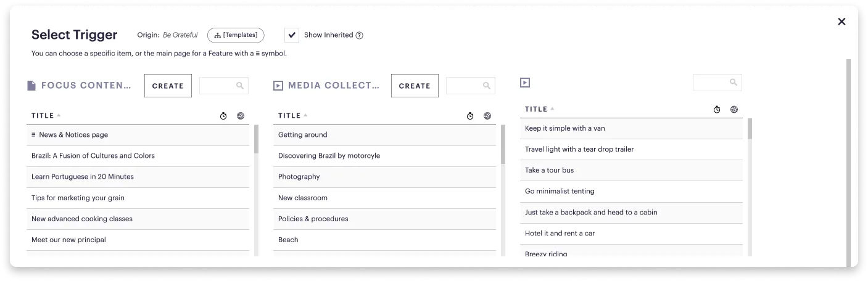
Task: Click the third column list scrollbar
Action: coord(750,129)
